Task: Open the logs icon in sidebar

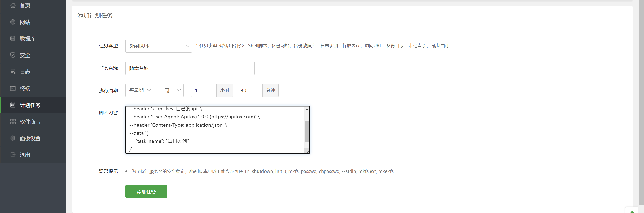Action: (x=13, y=72)
